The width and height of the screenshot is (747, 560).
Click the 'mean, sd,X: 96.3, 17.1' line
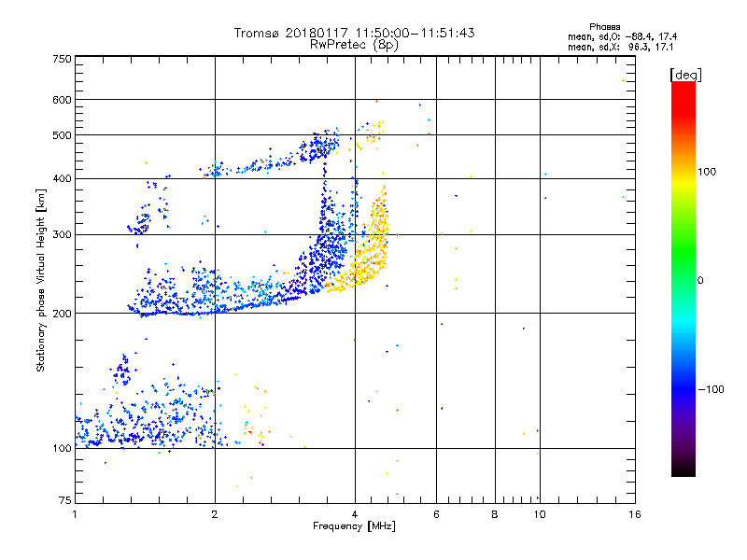(620, 47)
